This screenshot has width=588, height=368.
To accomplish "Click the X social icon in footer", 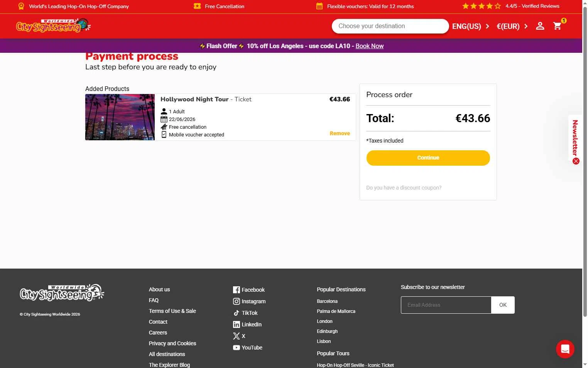I will pos(237,336).
